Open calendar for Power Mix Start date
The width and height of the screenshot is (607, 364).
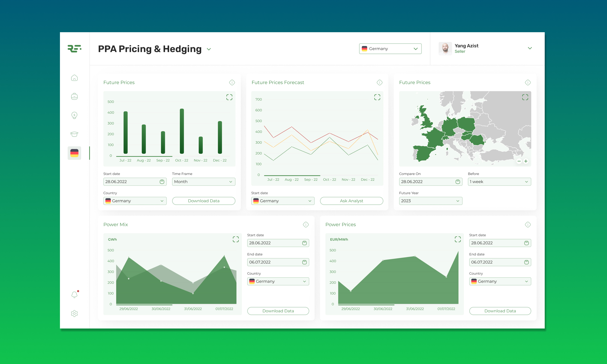point(304,243)
